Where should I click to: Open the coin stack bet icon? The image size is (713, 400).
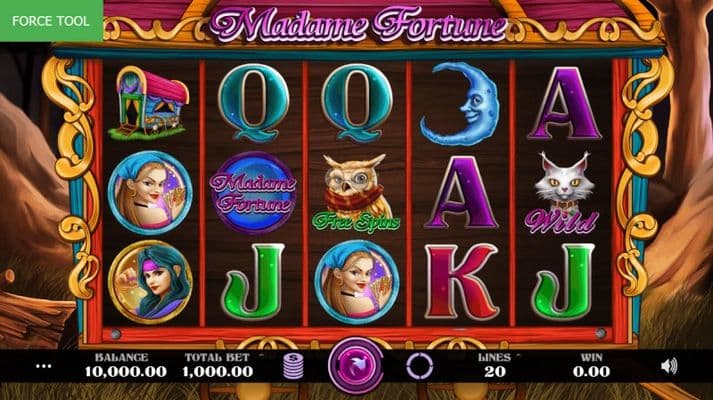click(x=293, y=366)
